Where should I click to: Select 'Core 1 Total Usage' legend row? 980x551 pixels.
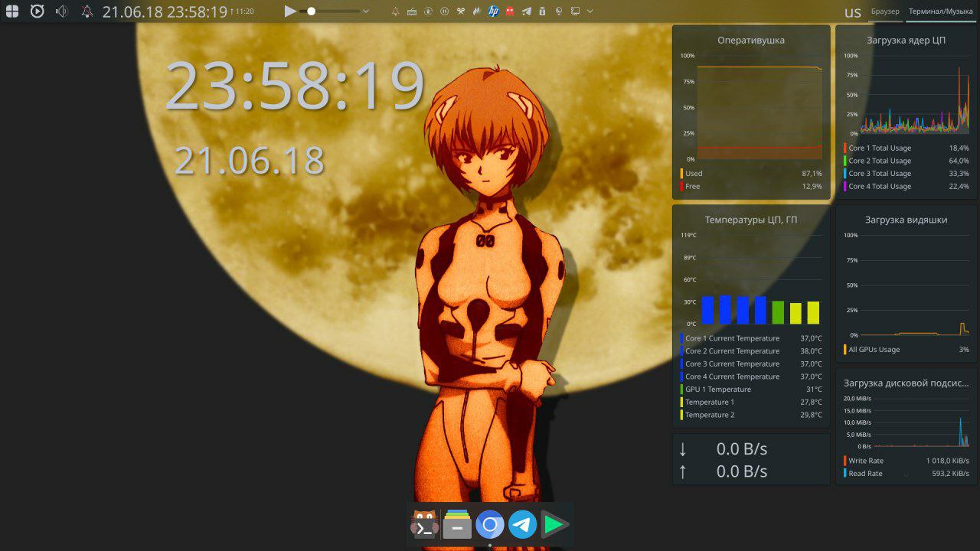(906, 148)
